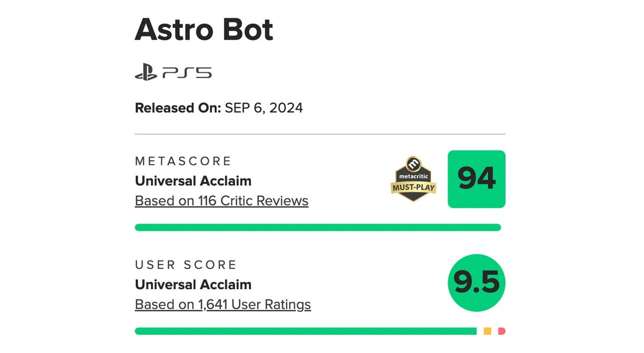Click the green 9.5 user score circle
This screenshot has width=644, height=353.
pos(477,283)
